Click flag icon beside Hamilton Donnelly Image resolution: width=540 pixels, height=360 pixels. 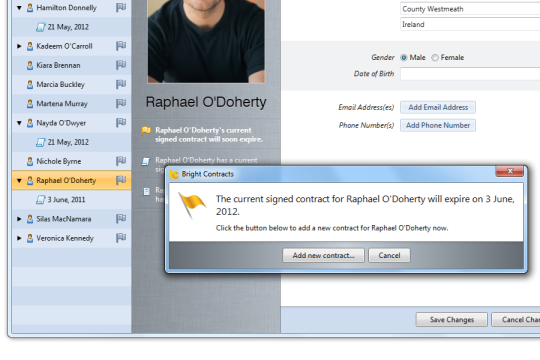tap(121, 8)
